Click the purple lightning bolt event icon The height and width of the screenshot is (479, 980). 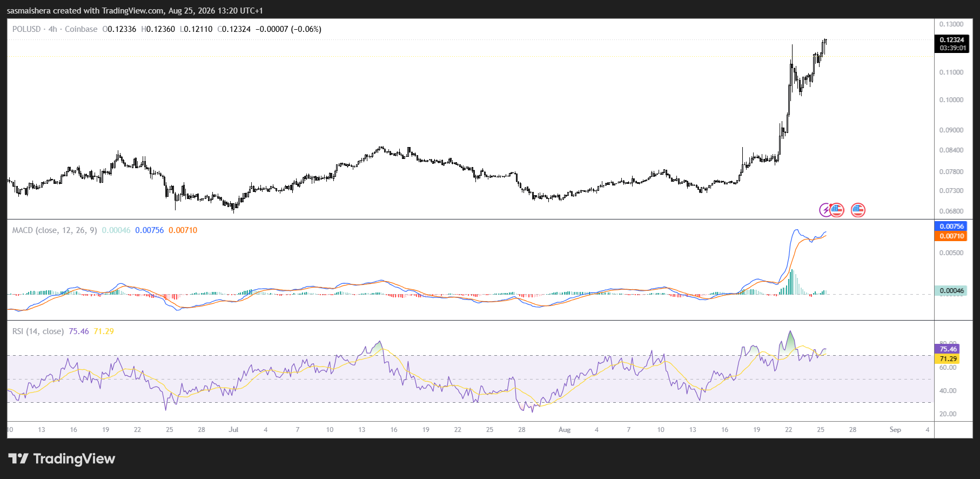click(x=825, y=210)
